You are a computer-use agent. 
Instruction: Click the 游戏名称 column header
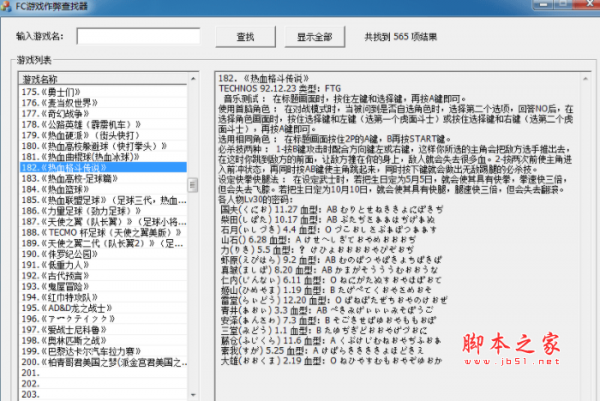[x=103, y=79]
